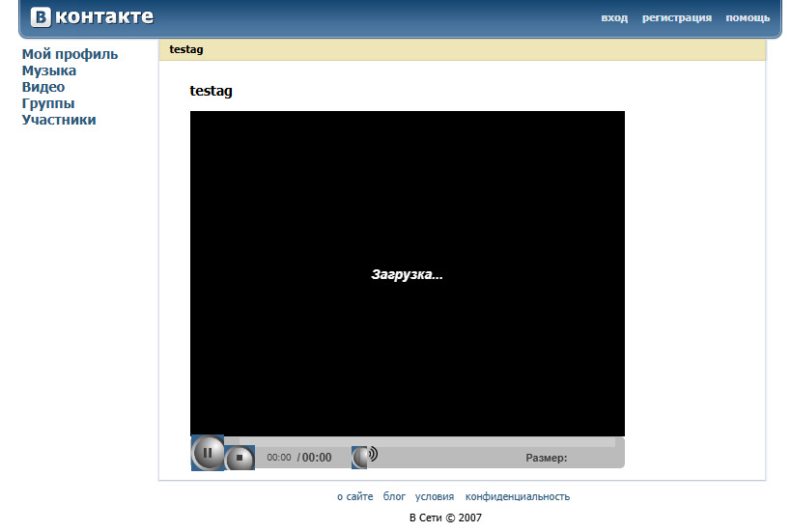Stop the video with the stop button

click(x=240, y=458)
